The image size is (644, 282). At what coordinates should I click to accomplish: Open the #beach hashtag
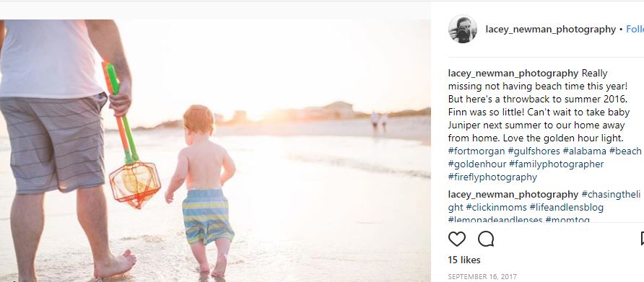[625, 151]
